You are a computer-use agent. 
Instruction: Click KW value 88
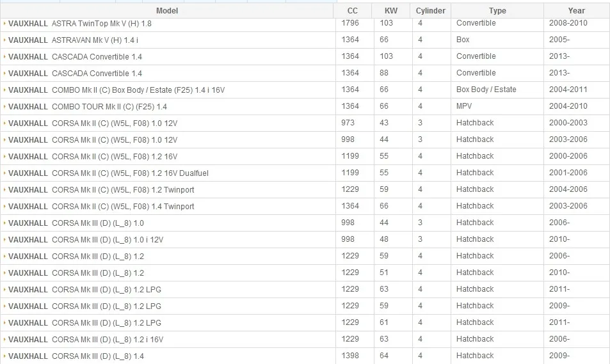pyautogui.click(x=384, y=73)
